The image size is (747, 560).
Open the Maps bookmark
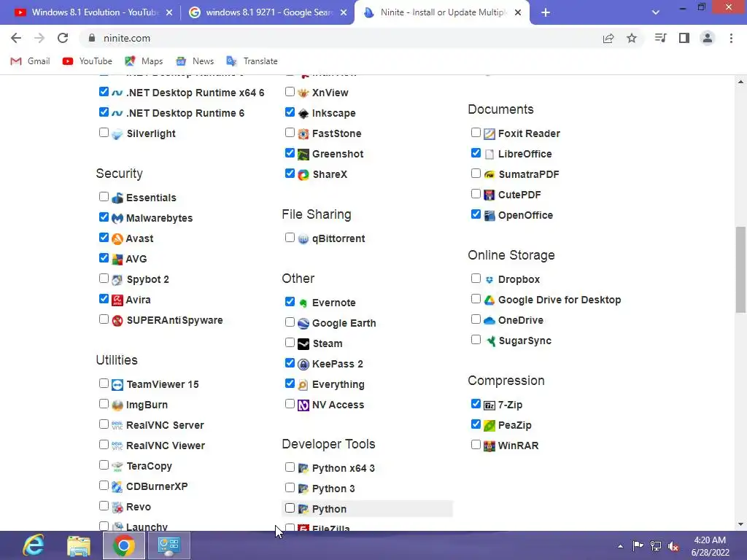tap(144, 61)
